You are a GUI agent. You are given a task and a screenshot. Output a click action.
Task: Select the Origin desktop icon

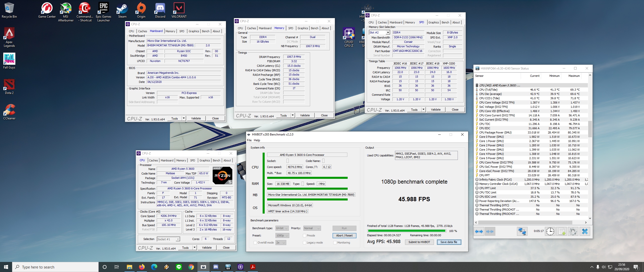click(141, 10)
